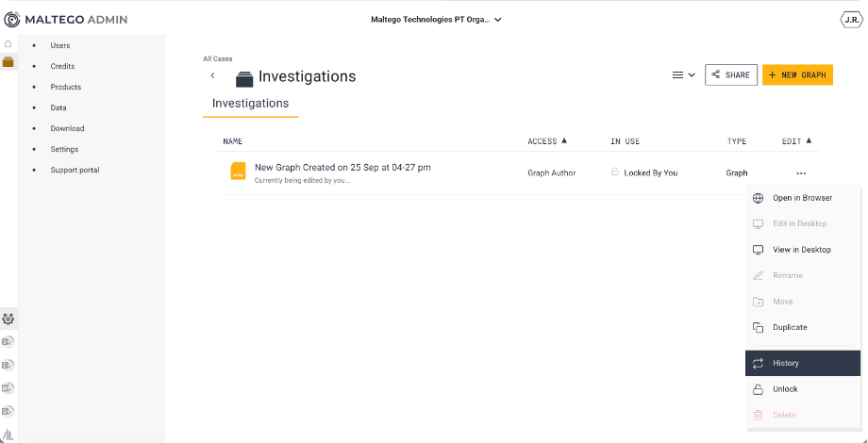
Task: Click the copy icon beside Duplicate
Action: 759,327
